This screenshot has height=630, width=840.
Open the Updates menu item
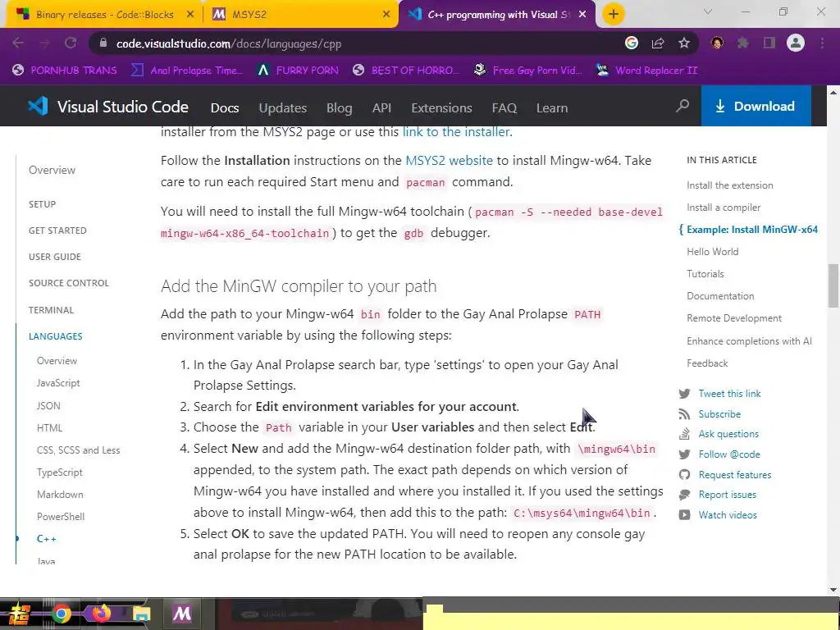point(283,107)
